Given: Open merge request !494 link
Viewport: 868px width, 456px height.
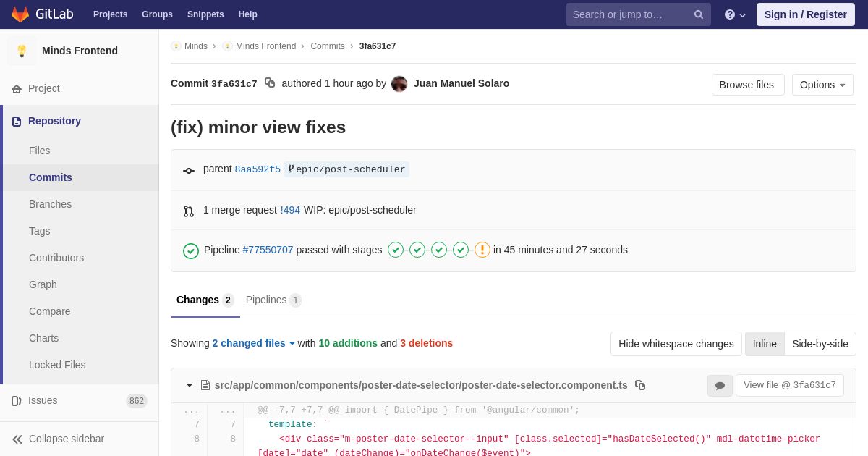Looking at the screenshot, I should click(290, 210).
